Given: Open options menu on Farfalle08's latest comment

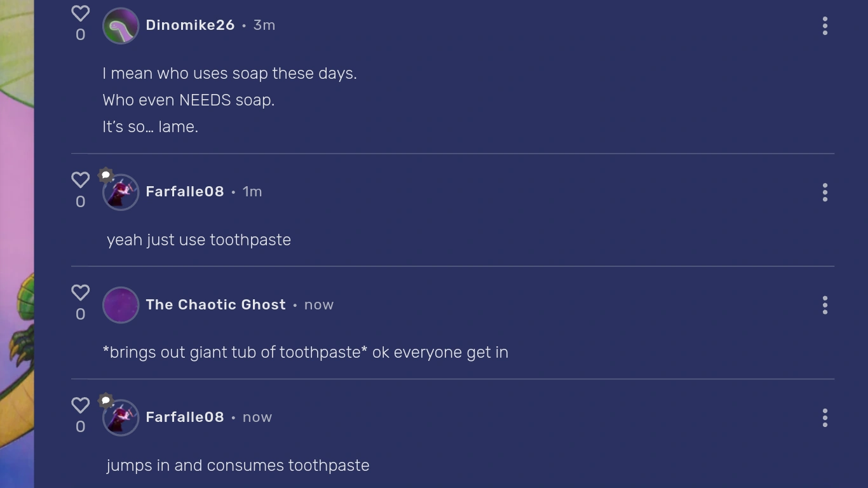Looking at the screenshot, I should point(825,417).
